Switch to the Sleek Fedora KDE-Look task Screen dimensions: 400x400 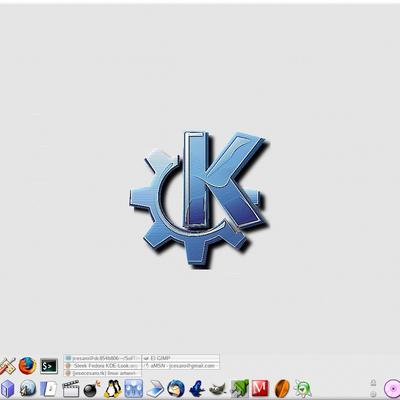point(103,366)
